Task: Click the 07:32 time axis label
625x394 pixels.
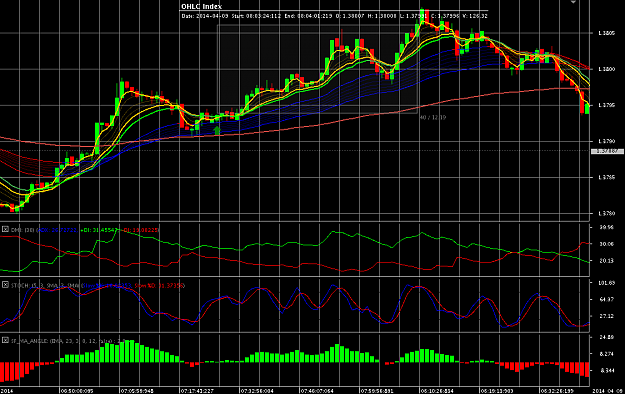Action: [257, 391]
